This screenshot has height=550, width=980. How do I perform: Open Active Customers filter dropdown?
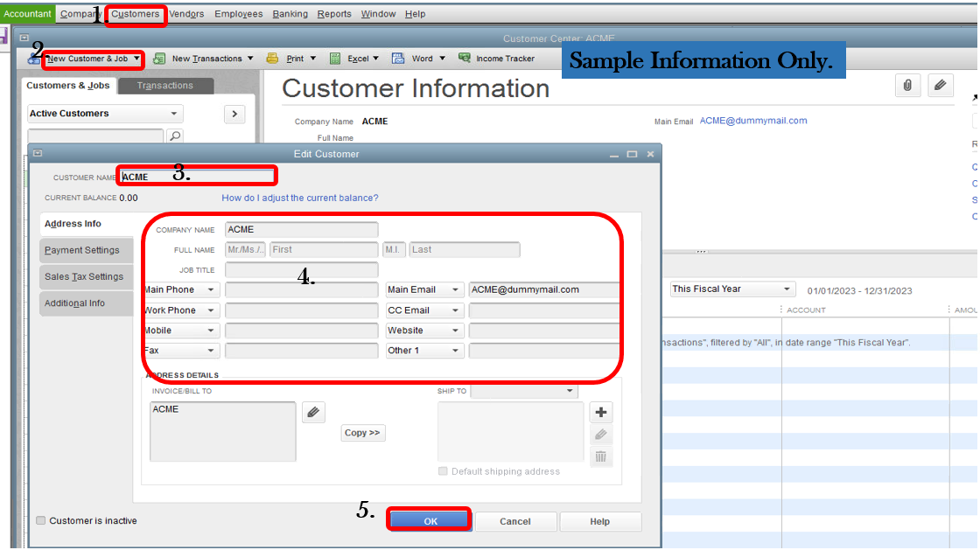tap(105, 114)
